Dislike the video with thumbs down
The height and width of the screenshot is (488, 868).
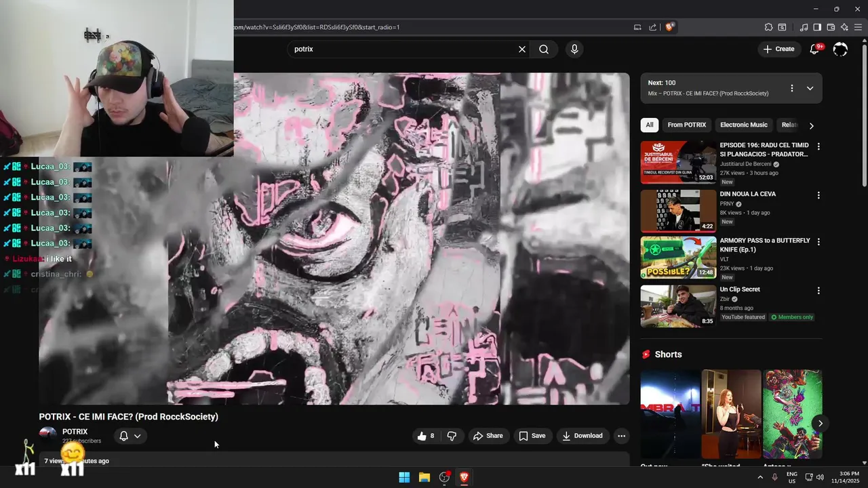pyautogui.click(x=452, y=436)
